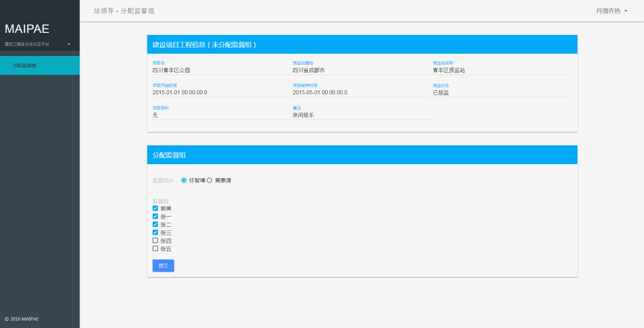Click the 质监站名称 field showing 青羊区质监站
Screen dimensions: 644x328
pyautogui.click(x=501, y=70)
